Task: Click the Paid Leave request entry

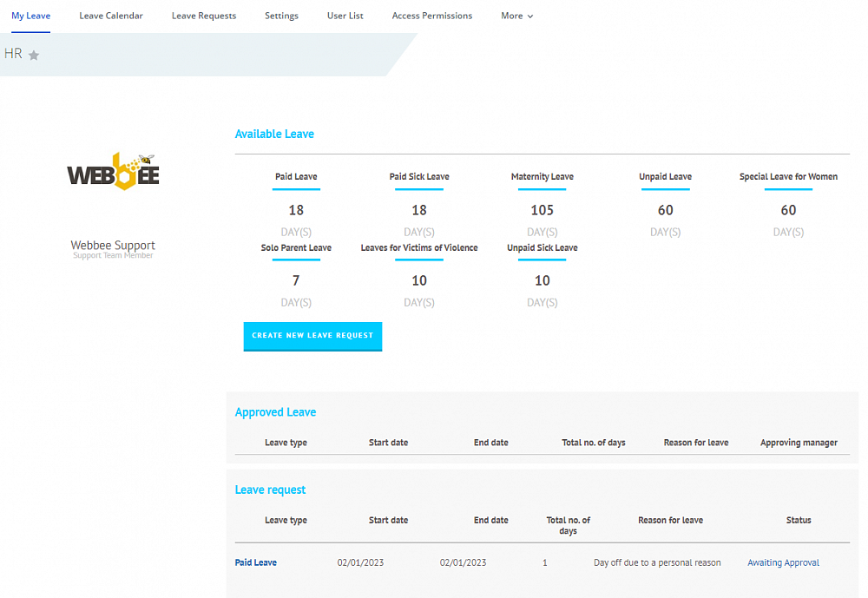Action: click(x=255, y=562)
